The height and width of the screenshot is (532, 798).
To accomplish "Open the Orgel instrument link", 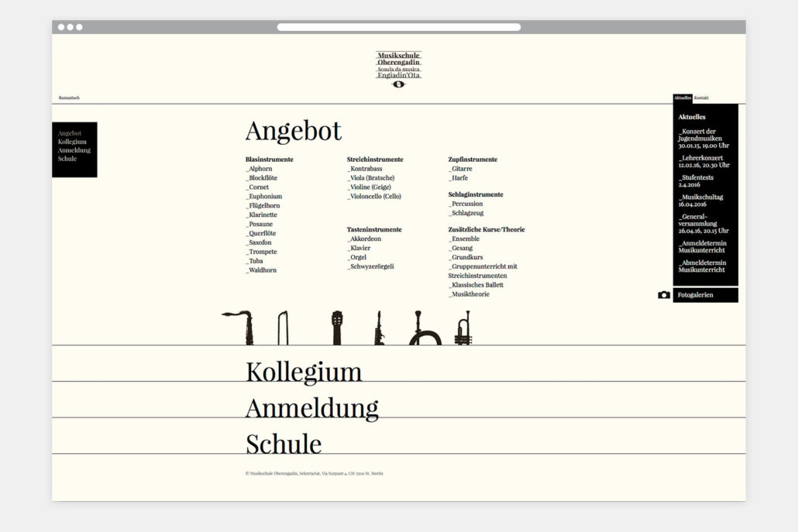I will (356, 257).
